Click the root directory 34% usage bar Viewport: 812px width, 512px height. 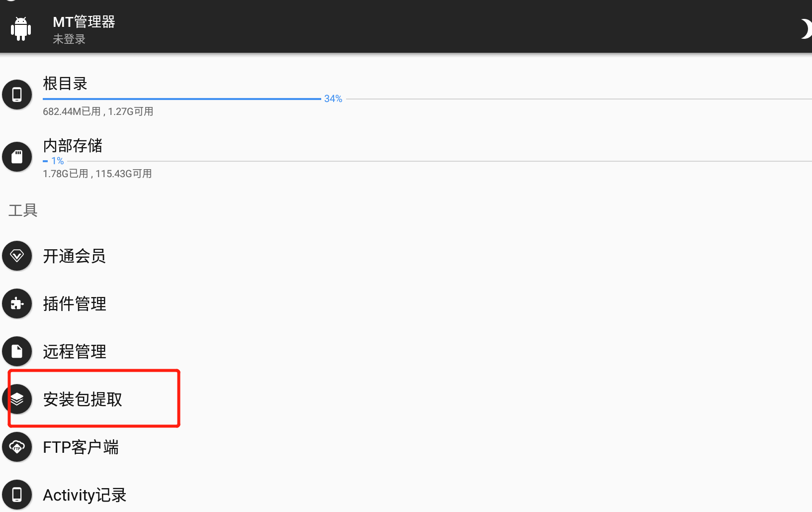[x=182, y=99]
